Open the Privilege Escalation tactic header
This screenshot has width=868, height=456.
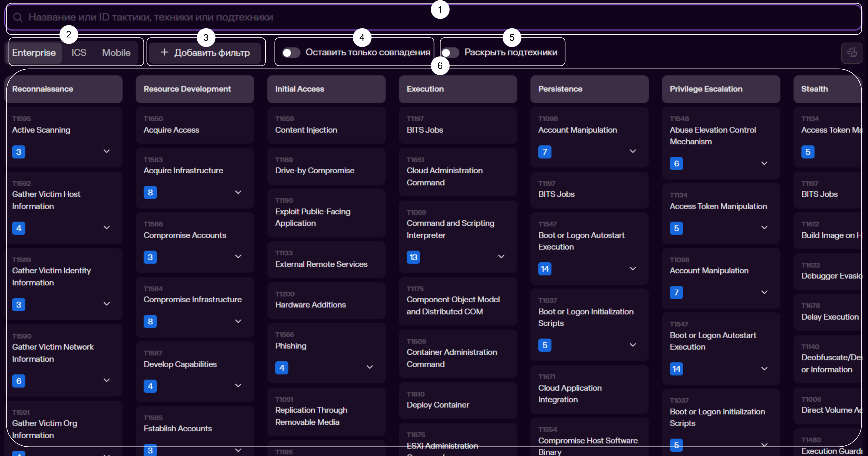tap(721, 89)
